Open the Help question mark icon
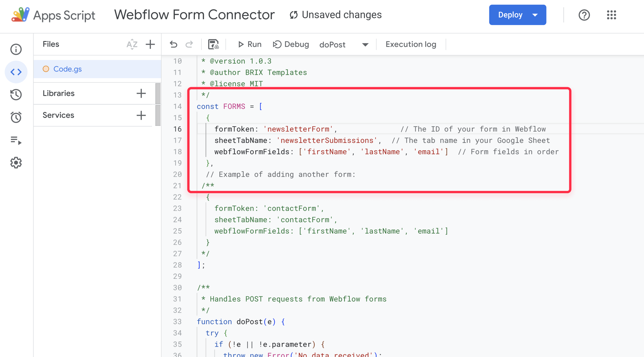Image resolution: width=644 pixels, height=357 pixels. click(584, 15)
